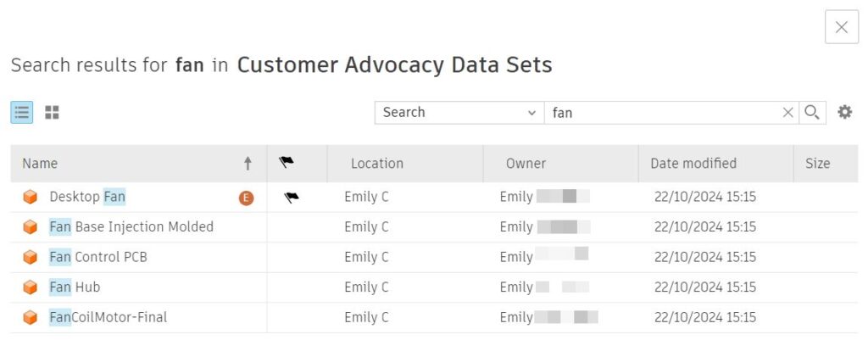Sort by Owner column header

526,163
